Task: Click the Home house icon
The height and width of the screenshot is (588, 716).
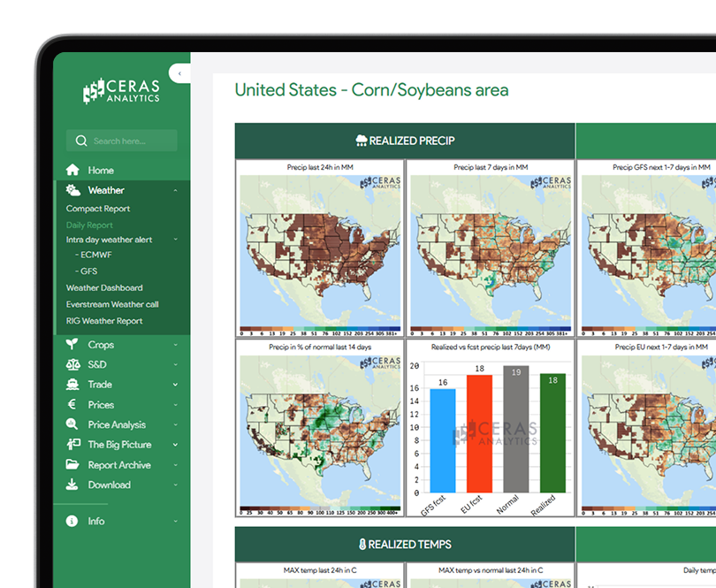Action: point(72,170)
